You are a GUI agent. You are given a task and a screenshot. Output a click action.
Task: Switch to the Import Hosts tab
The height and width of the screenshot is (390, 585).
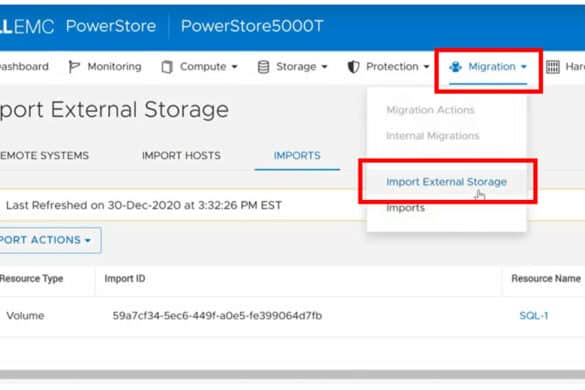tap(181, 156)
